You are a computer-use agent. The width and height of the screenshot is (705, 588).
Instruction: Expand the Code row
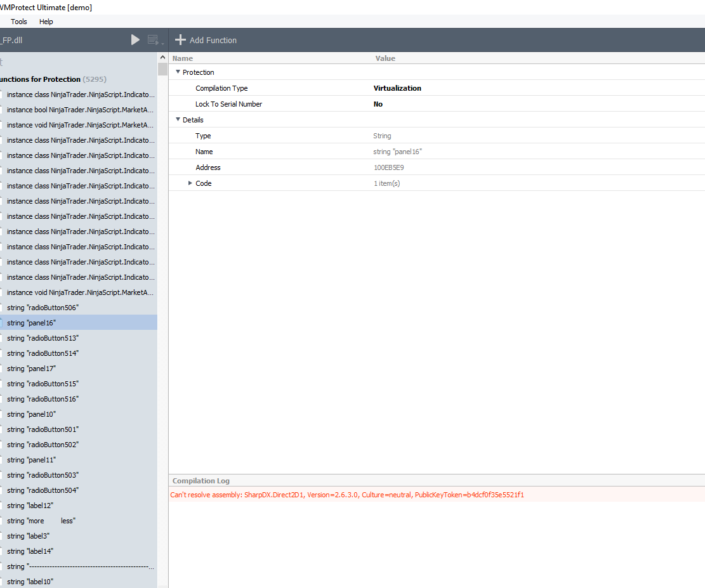click(x=190, y=183)
